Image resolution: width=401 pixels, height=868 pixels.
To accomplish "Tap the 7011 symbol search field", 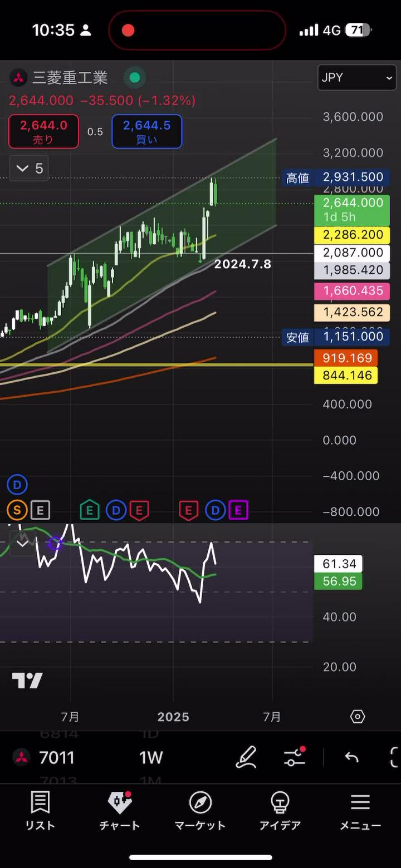I will tap(56, 757).
